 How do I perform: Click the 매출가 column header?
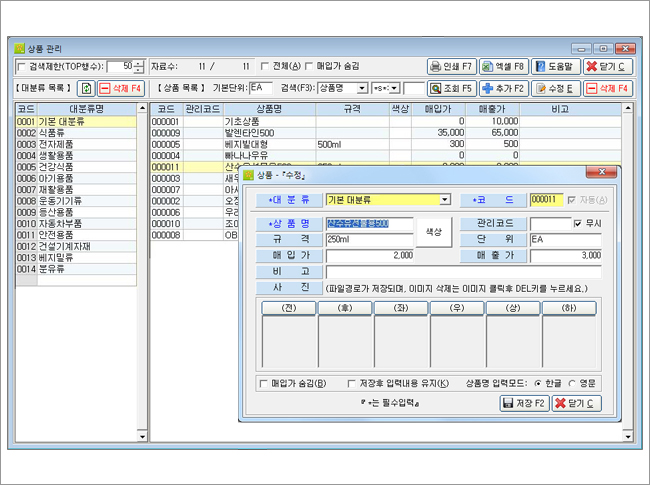pyautogui.click(x=492, y=109)
